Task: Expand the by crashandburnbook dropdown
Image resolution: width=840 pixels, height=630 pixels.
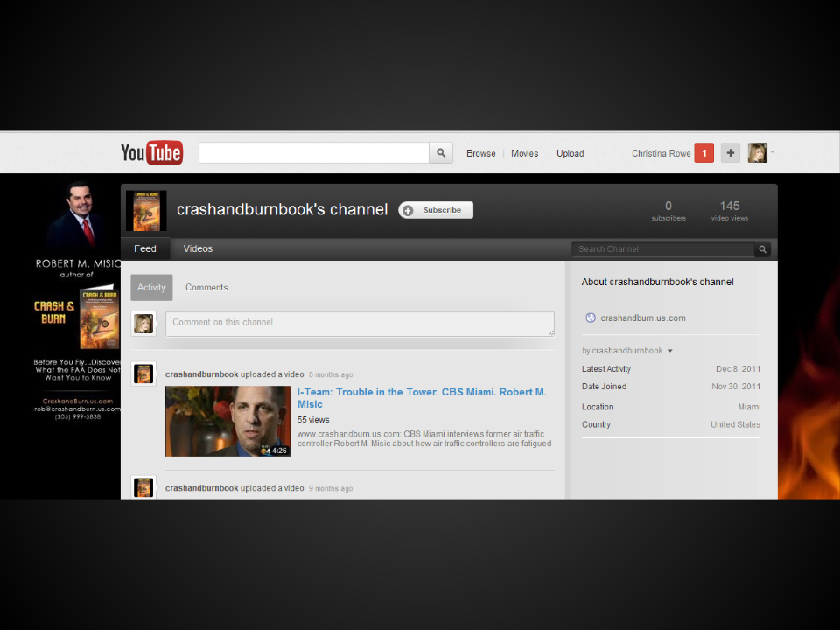Action: point(626,350)
